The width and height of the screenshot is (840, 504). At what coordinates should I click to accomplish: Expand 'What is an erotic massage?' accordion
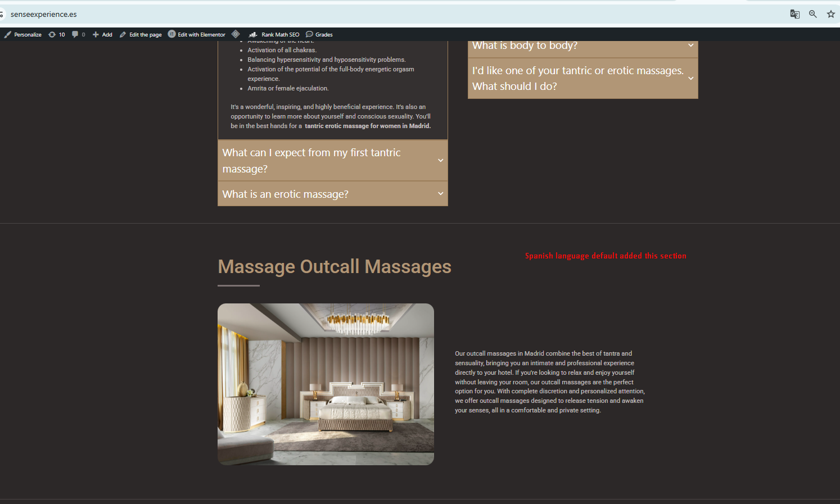point(333,194)
